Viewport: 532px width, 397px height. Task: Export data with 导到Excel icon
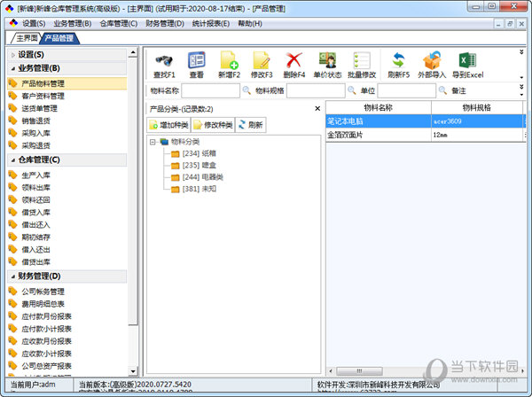pos(468,61)
